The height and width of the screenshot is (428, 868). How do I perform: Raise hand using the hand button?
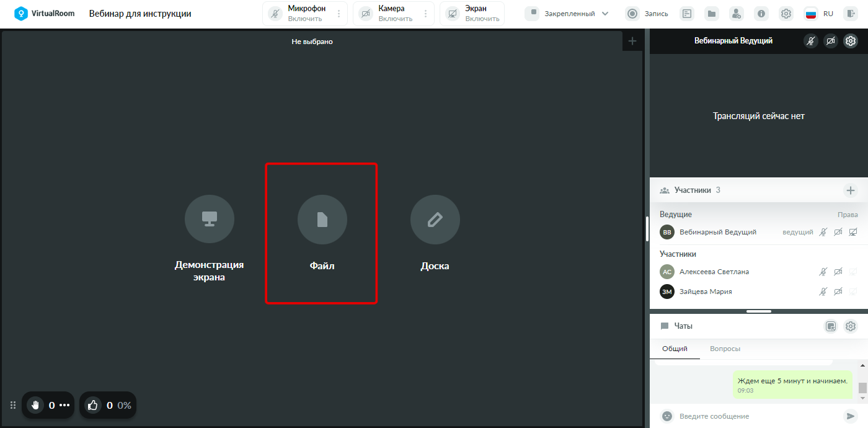[35, 405]
